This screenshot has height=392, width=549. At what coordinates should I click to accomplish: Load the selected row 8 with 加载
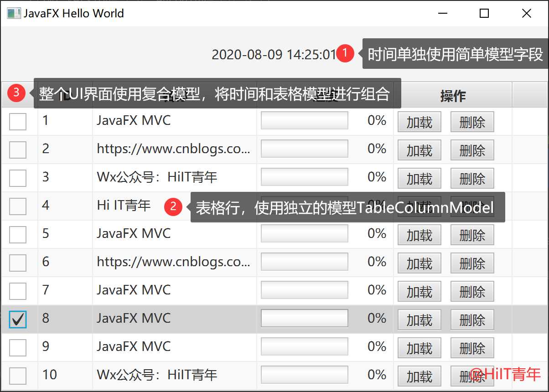click(419, 320)
